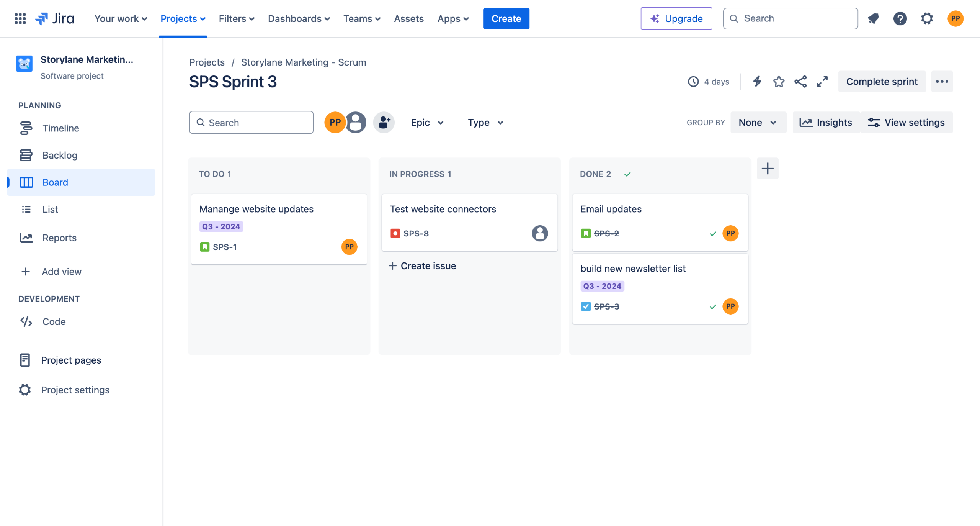This screenshot has width=980, height=526.
Task: Expand the Epic filter dropdown
Action: coord(427,123)
